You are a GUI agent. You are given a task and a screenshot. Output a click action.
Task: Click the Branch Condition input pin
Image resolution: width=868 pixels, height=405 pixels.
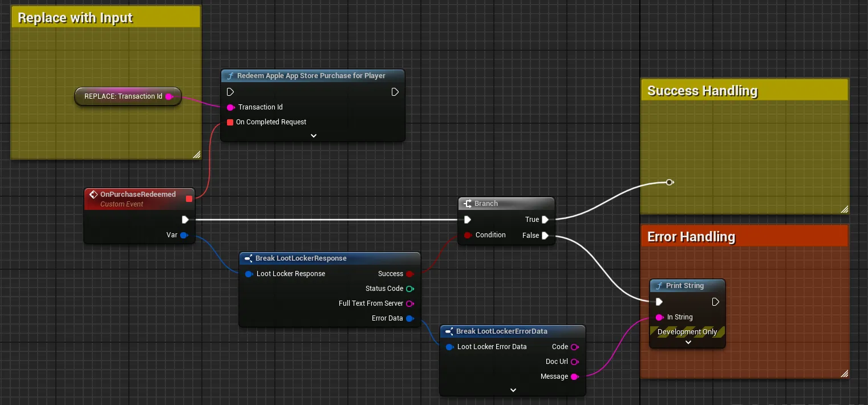point(468,235)
